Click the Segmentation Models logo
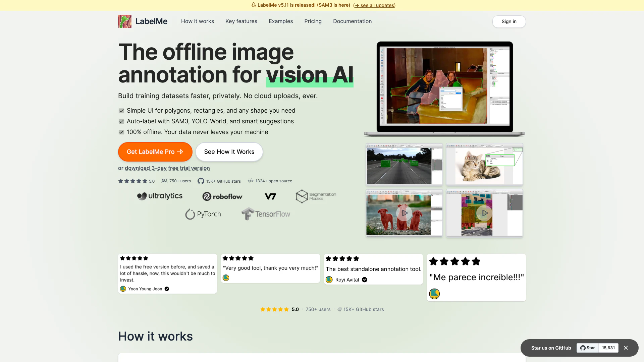 pos(316,196)
